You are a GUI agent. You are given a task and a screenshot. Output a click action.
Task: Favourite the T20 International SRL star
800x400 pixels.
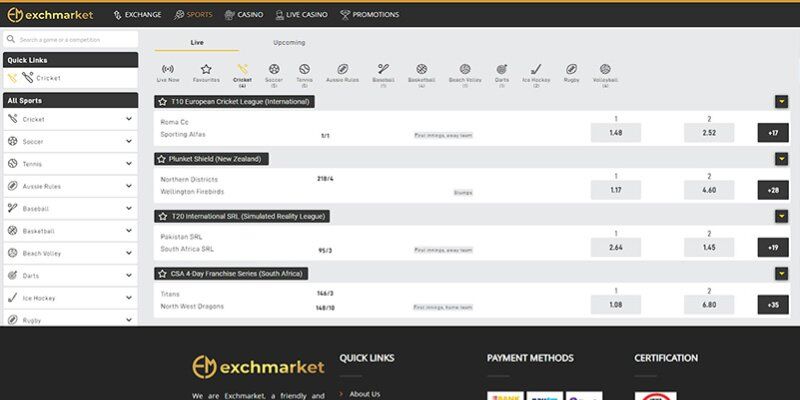(x=162, y=216)
